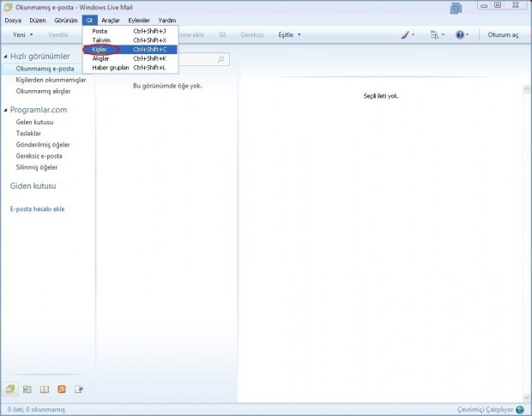Collapse the Hızlı görünümler section
The height and width of the screenshot is (416, 532).
(x=5, y=57)
